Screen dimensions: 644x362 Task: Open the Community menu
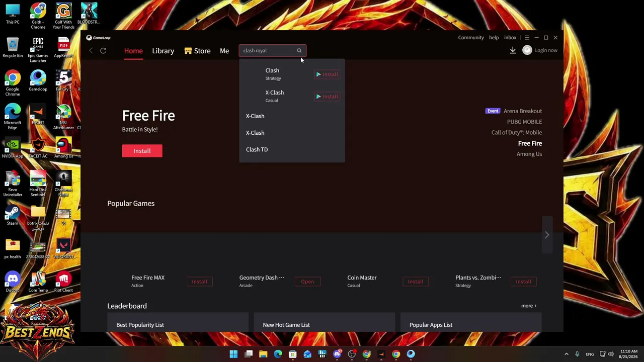click(471, 38)
